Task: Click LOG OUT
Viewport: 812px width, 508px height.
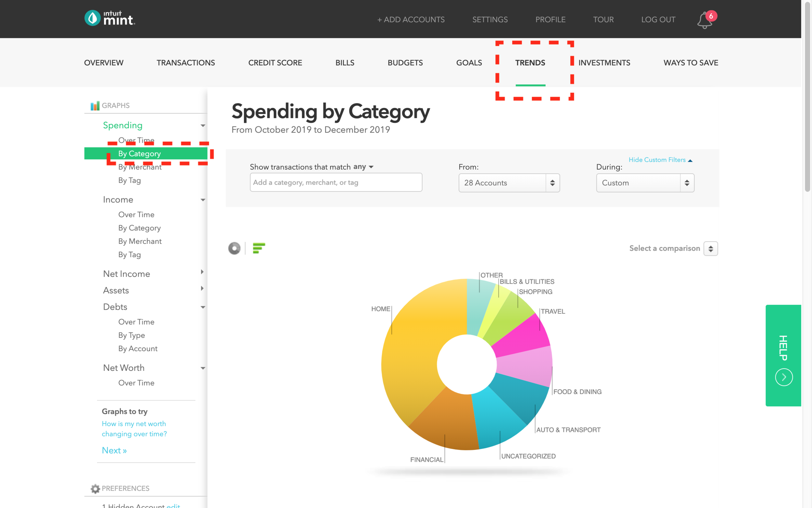Action: 658,20
